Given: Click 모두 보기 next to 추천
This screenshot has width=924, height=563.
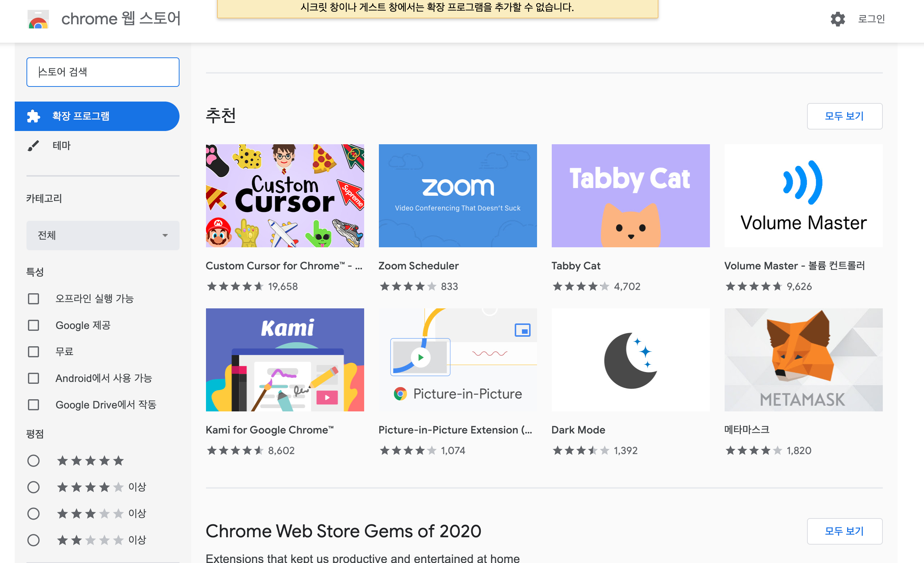Looking at the screenshot, I should [x=844, y=116].
